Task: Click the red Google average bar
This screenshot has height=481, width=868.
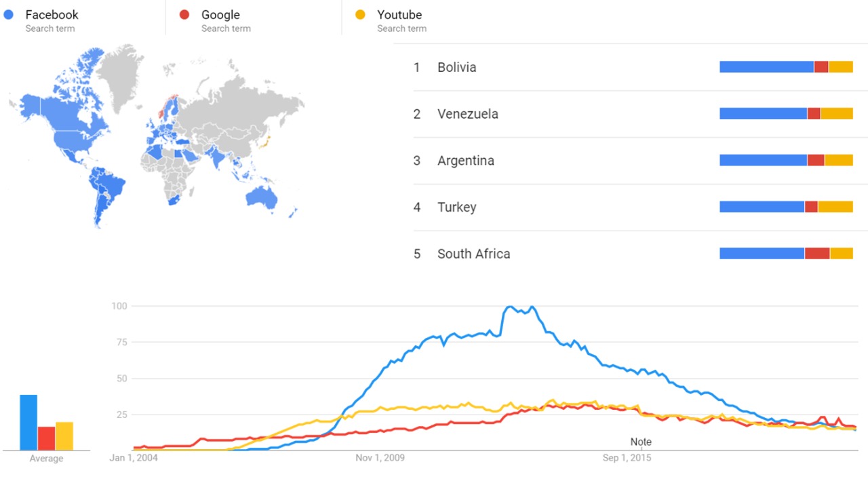Action: 47,438
